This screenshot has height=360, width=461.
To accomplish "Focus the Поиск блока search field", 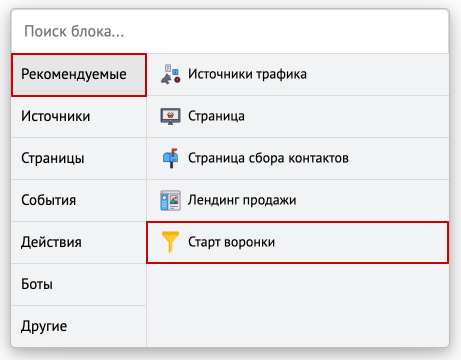I will [x=230, y=32].
